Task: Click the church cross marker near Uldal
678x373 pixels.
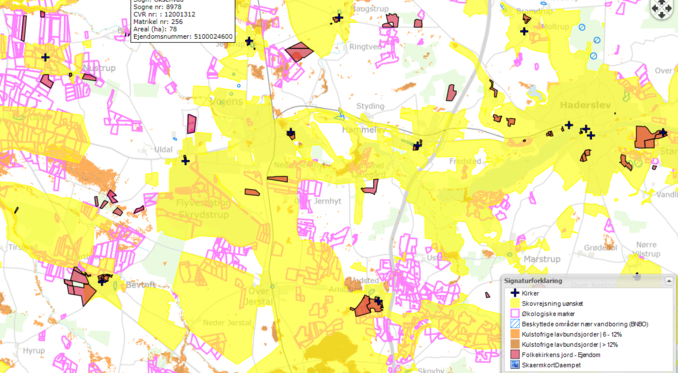Action: point(185,161)
